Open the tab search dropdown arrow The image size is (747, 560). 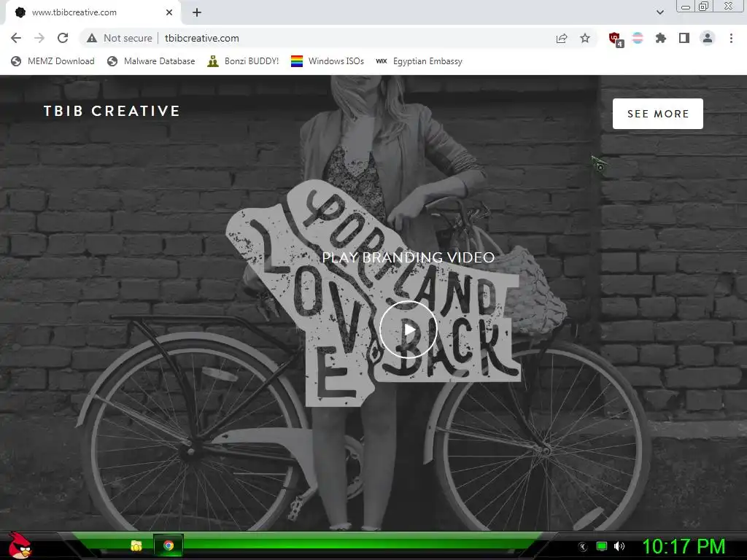tap(659, 12)
